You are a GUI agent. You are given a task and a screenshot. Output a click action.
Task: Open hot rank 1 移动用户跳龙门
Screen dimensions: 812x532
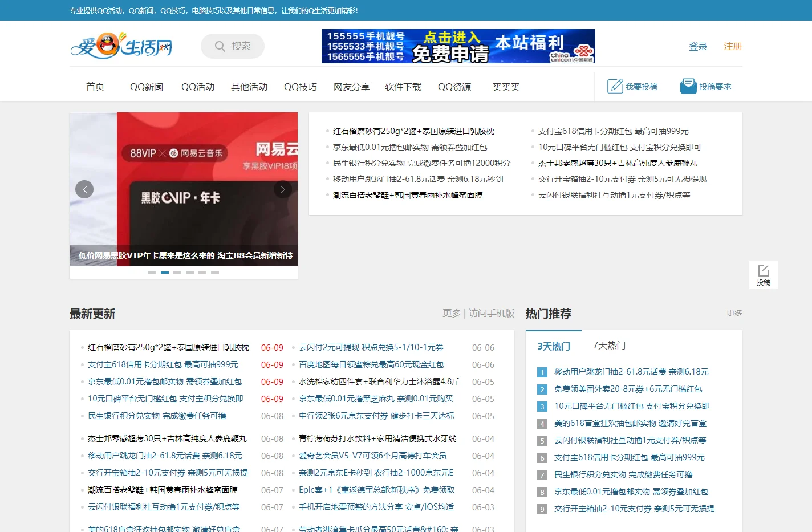[631, 372]
